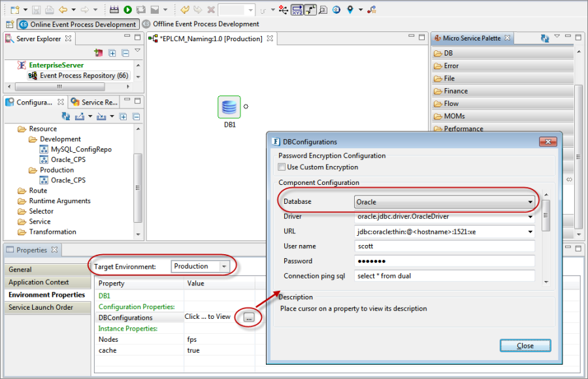The width and height of the screenshot is (588, 379).
Task: Click the New wizard icon in main toolbar
Action: tap(14, 10)
